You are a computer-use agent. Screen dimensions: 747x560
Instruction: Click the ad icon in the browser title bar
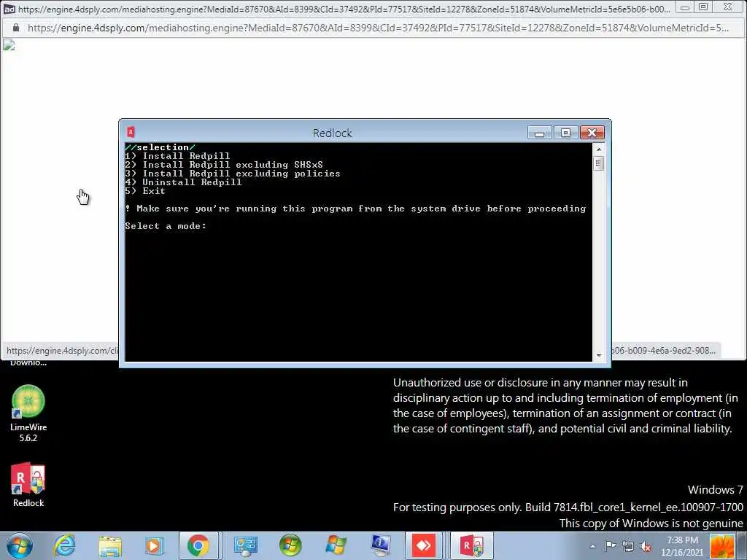point(9,9)
